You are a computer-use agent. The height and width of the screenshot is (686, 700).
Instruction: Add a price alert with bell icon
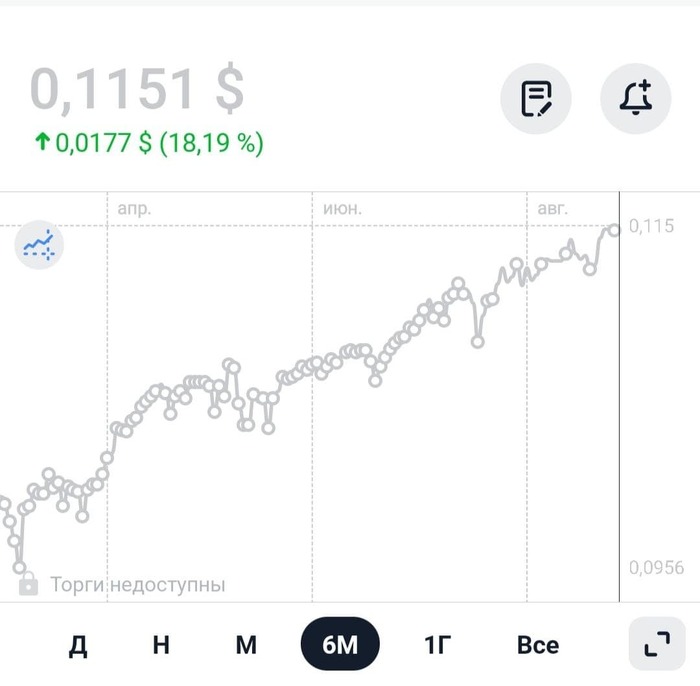635,99
